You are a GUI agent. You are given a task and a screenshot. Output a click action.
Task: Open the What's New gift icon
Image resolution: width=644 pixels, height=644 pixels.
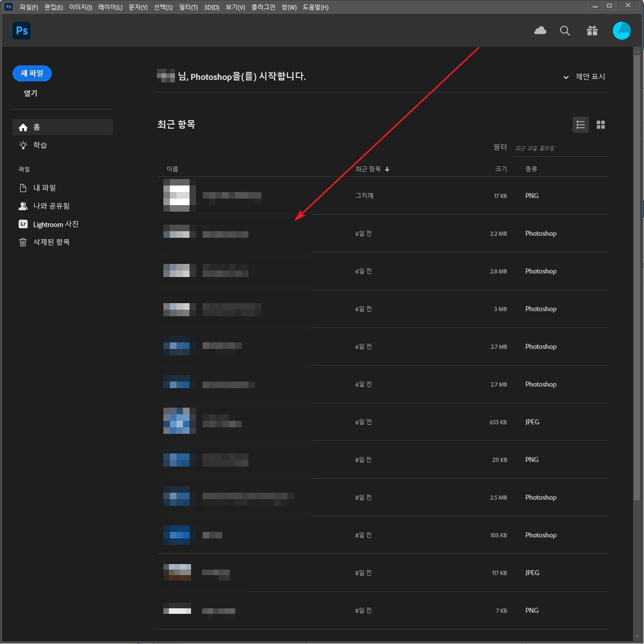[x=592, y=31]
